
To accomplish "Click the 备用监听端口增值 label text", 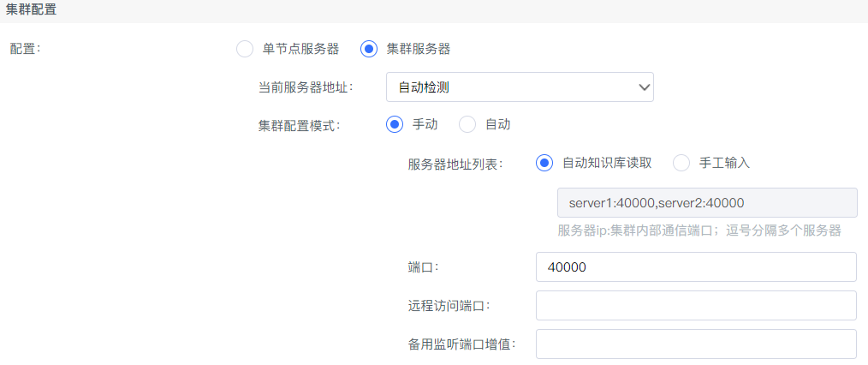I will tap(461, 344).
